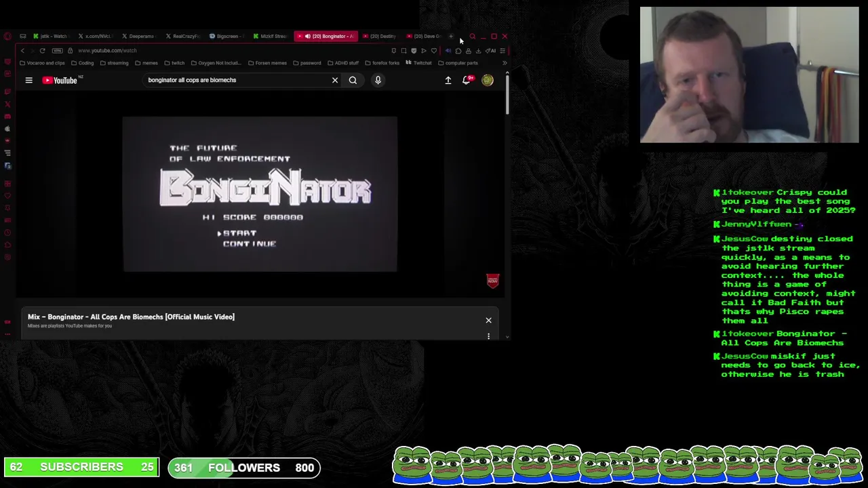
Task: Click the shield ad blocker icon
Action: [414, 51]
